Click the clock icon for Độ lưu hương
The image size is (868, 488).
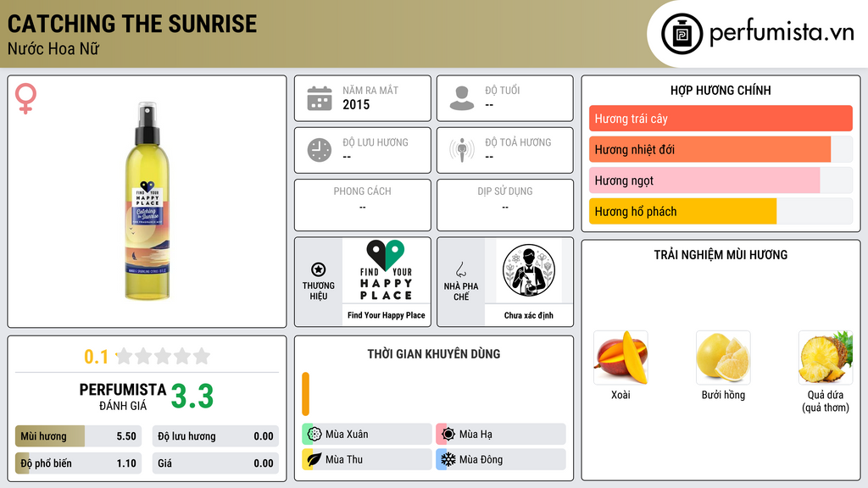tap(320, 150)
